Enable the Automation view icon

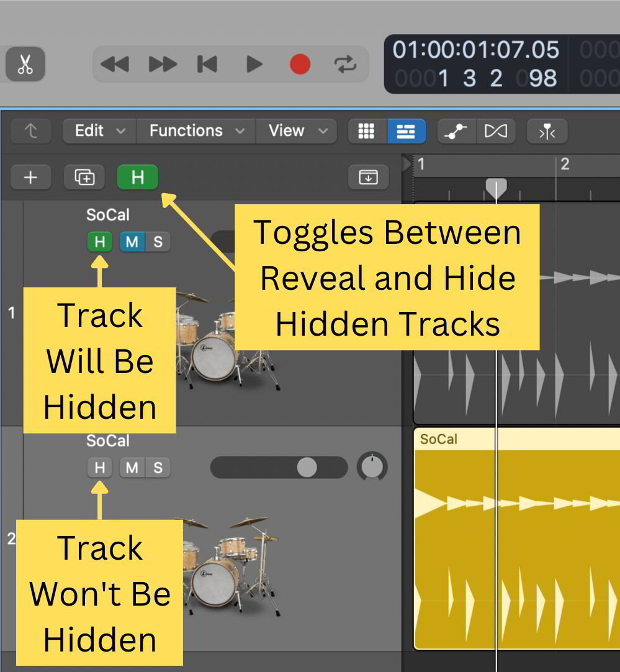click(x=456, y=131)
